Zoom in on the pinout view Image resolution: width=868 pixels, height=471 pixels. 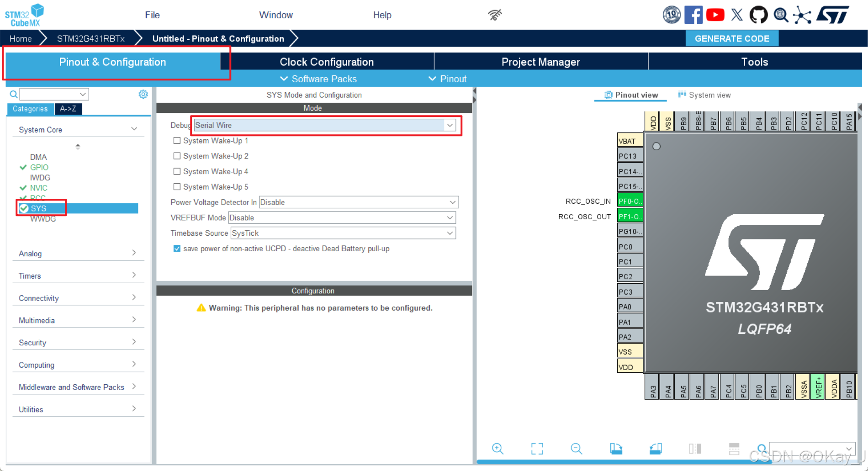(x=498, y=449)
